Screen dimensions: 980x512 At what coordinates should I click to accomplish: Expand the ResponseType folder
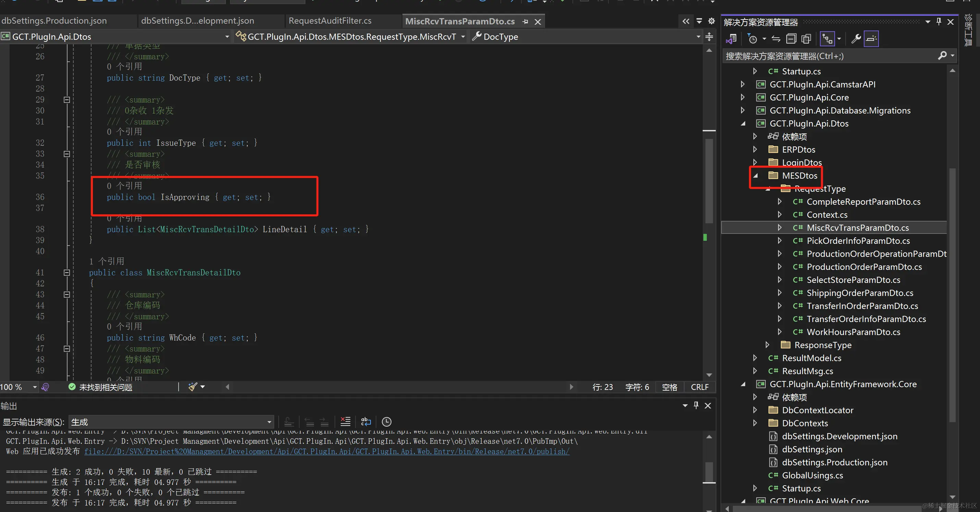(767, 345)
